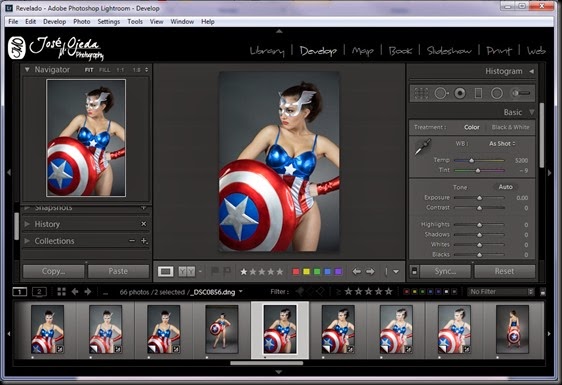Navigate forward using filmstrip forward arrow
The height and width of the screenshot is (385, 562).
87,292
